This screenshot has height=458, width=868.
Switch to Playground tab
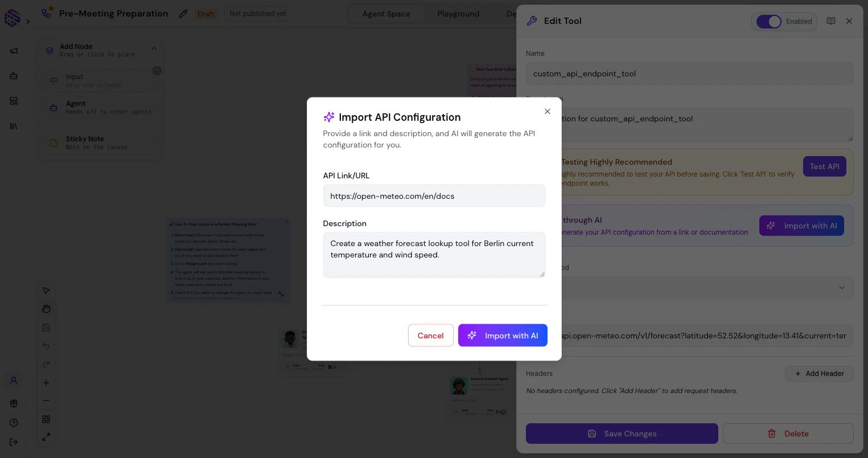(x=458, y=14)
